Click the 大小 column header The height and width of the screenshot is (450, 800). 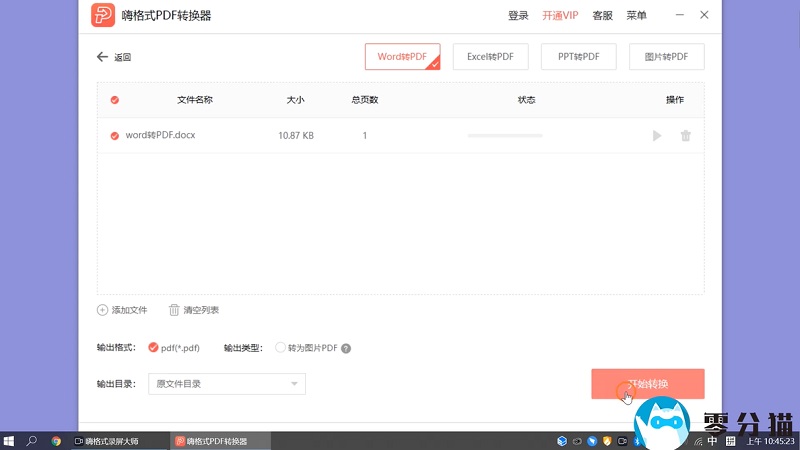[x=295, y=100]
